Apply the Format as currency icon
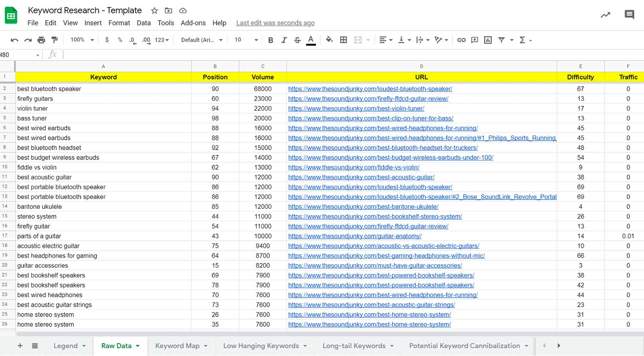 pos(107,39)
